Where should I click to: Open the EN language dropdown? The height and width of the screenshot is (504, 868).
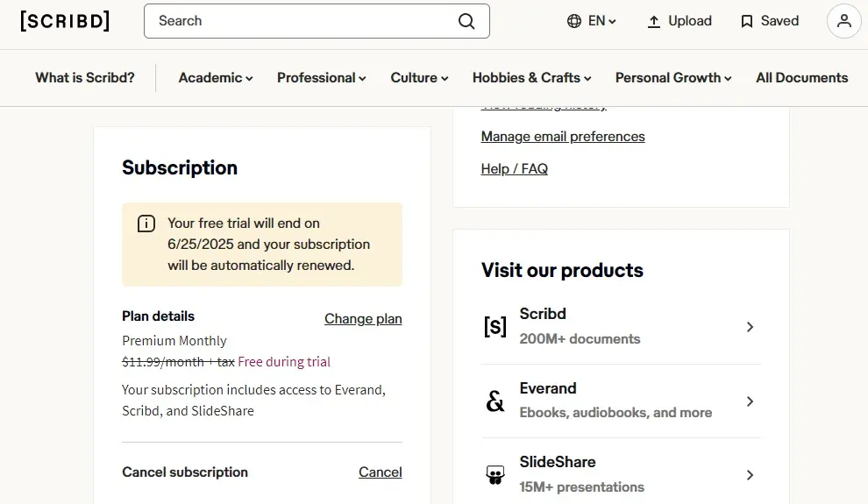coord(602,21)
